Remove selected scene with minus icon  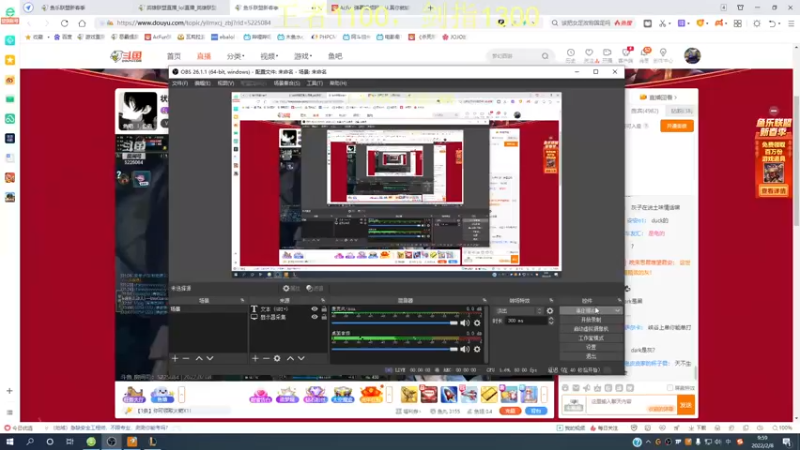point(186,359)
